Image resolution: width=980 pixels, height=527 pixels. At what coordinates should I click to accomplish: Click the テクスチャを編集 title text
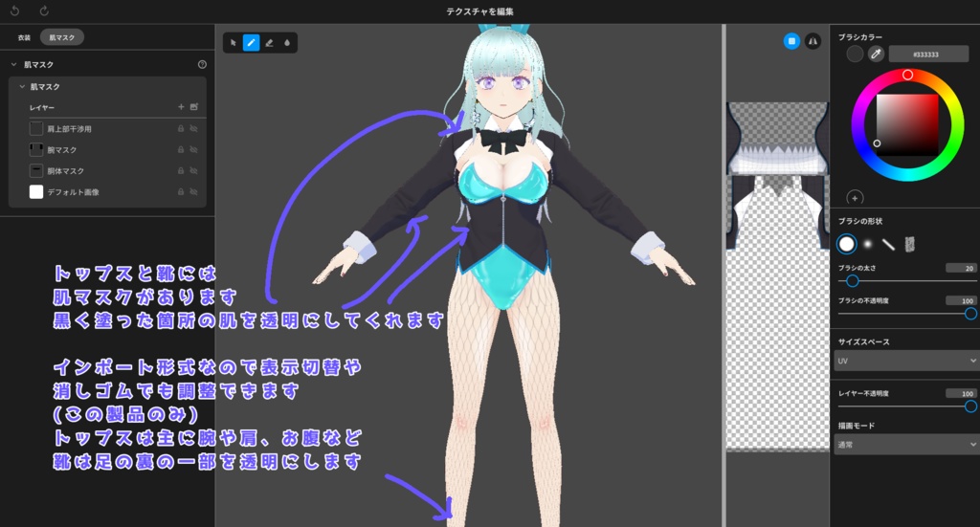[x=480, y=11]
